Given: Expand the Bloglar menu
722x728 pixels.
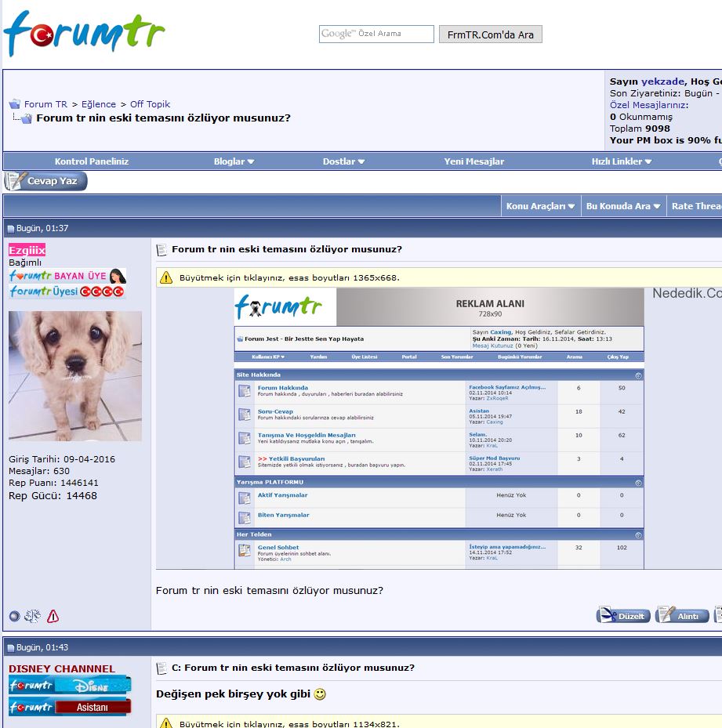Looking at the screenshot, I should tap(234, 161).
